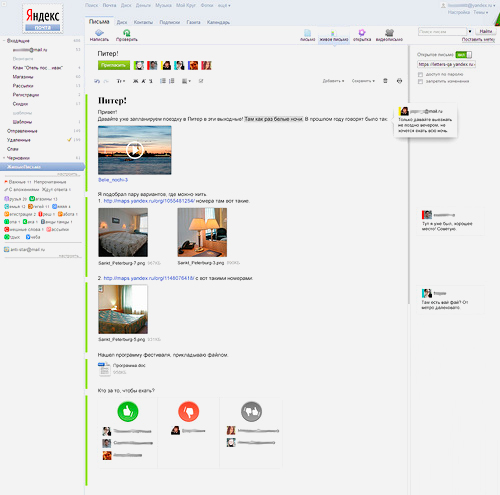This screenshot has height=495, width=500.
Task: Check the запретить изменения checkbox
Action: point(421,81)
